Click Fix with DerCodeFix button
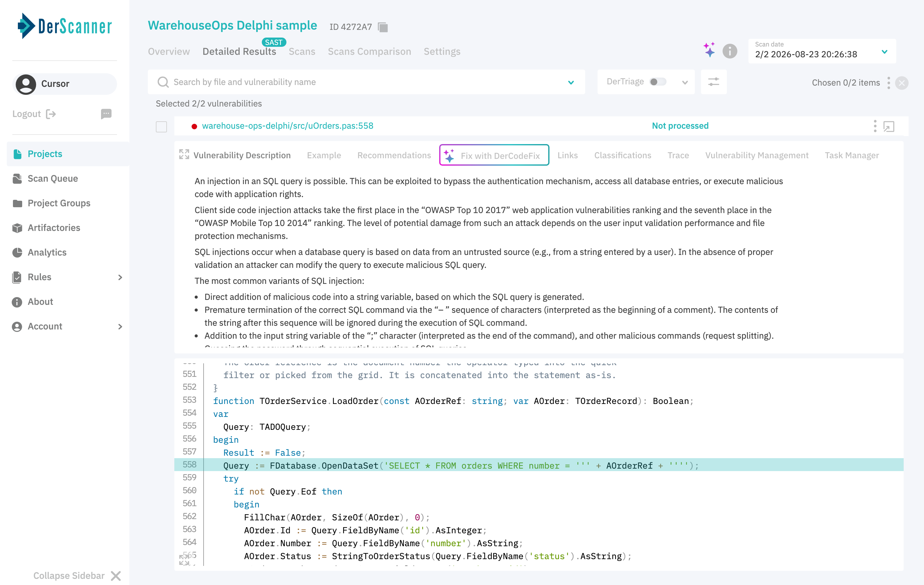This screenshot has height=585, width=924. tap(494, 155)
